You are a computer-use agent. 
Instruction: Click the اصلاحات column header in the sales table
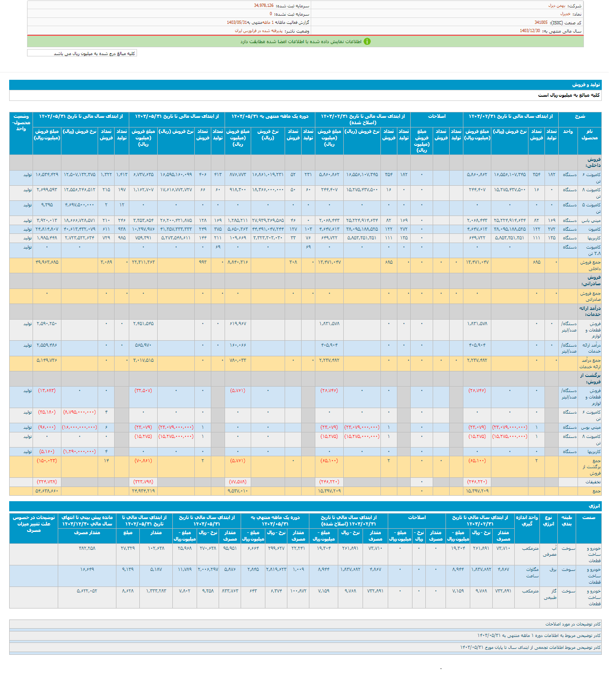click(x=436, y=116)
